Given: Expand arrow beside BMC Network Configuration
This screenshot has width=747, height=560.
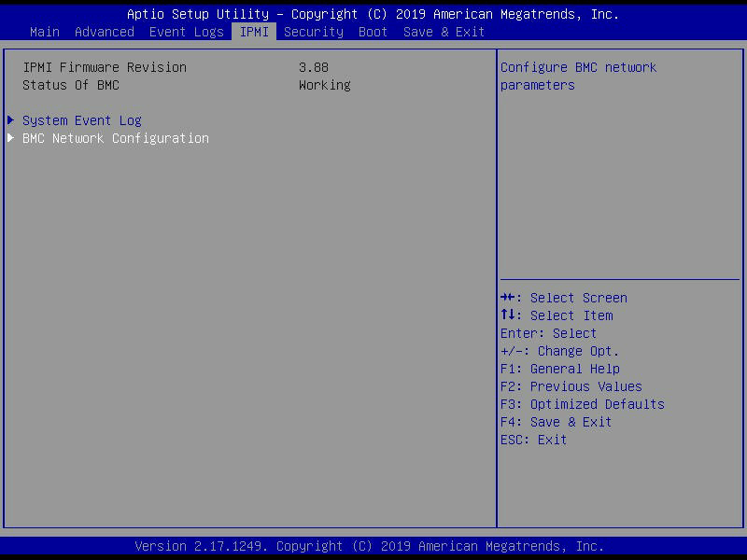Looking at the screenshot, I should (x=11, y=137).
